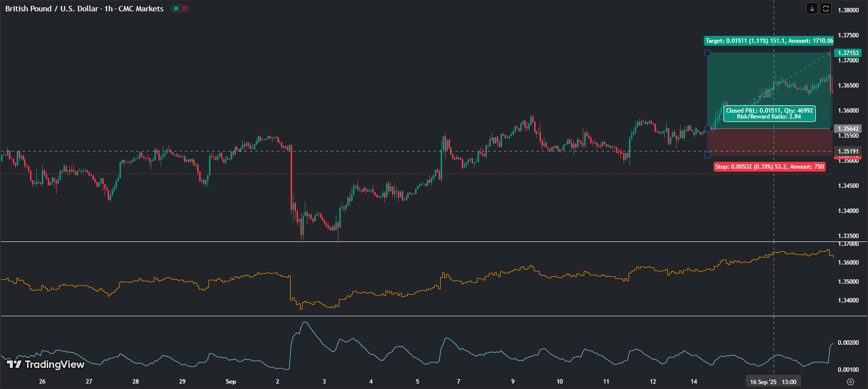Click the take snapshot icon top right
The width and height of the screenshot is (868, 389).
pos(827,8)
